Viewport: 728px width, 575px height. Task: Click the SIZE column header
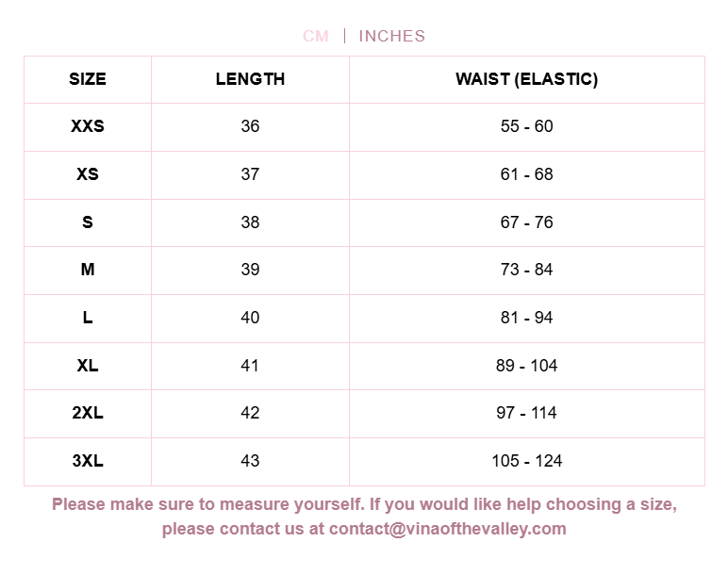click(88, 79)
